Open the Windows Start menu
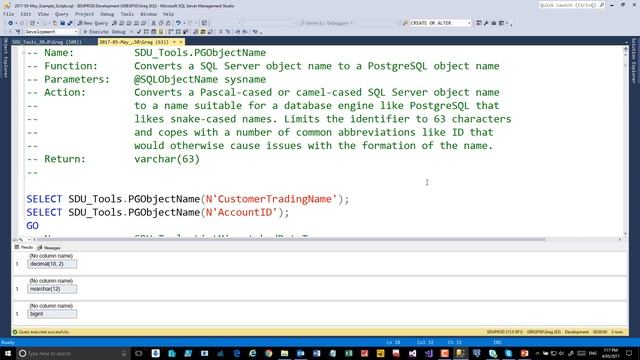640x360 pixels. click(7, 353)
